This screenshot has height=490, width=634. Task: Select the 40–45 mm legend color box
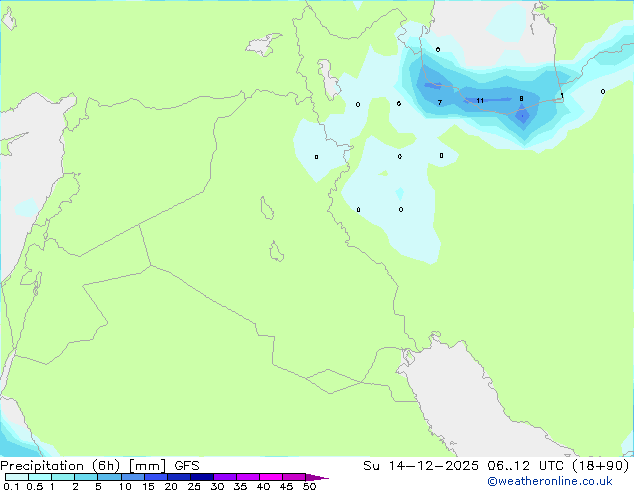(x=271, y=477)
